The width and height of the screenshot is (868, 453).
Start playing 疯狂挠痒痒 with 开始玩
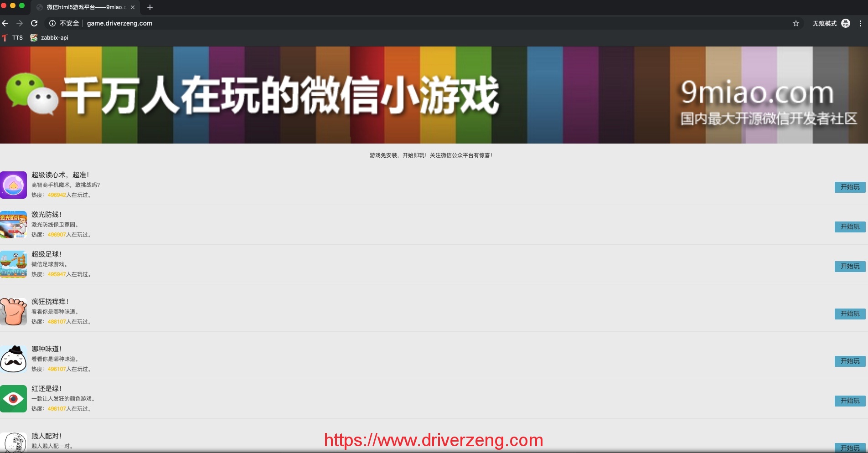click(850, 314)
